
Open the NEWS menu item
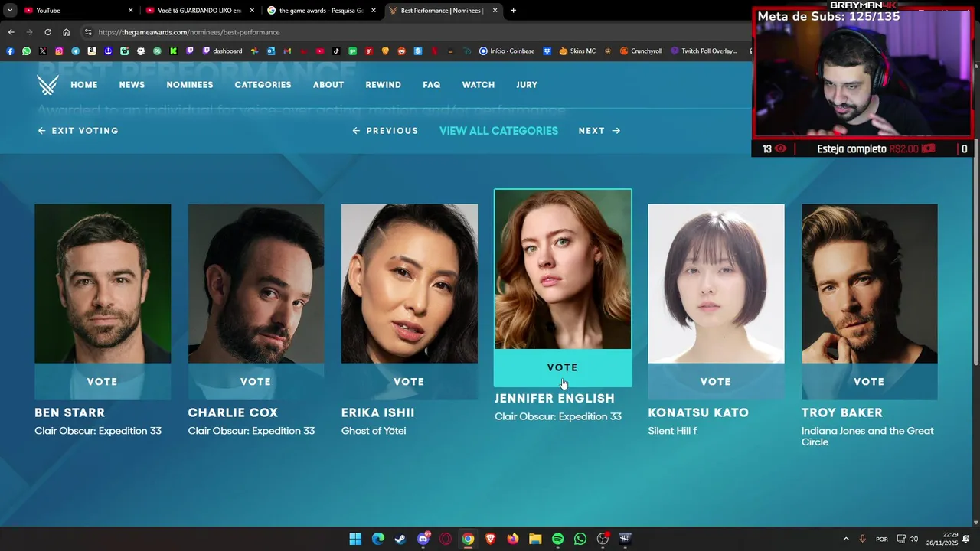tap(132, 85)
